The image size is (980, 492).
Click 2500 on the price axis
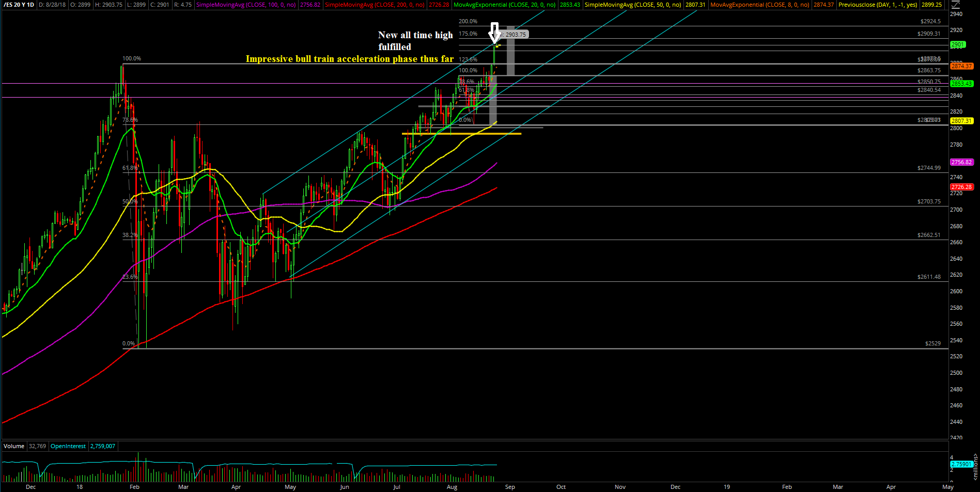[x=956, y=373]
